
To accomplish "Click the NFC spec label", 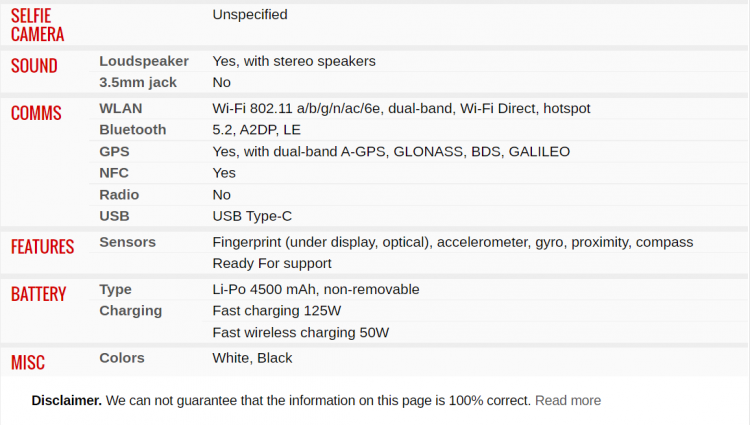I will 114,173.
